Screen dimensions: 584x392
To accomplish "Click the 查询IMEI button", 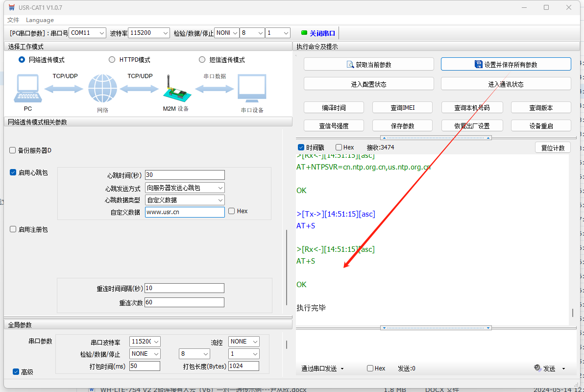I will [x=402, y=108].
